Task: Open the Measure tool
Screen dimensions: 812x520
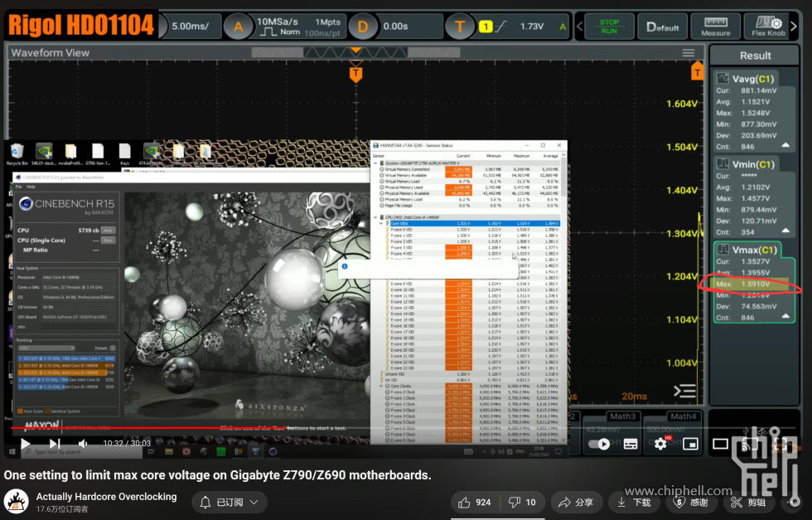Action: [x=715, y=27]
